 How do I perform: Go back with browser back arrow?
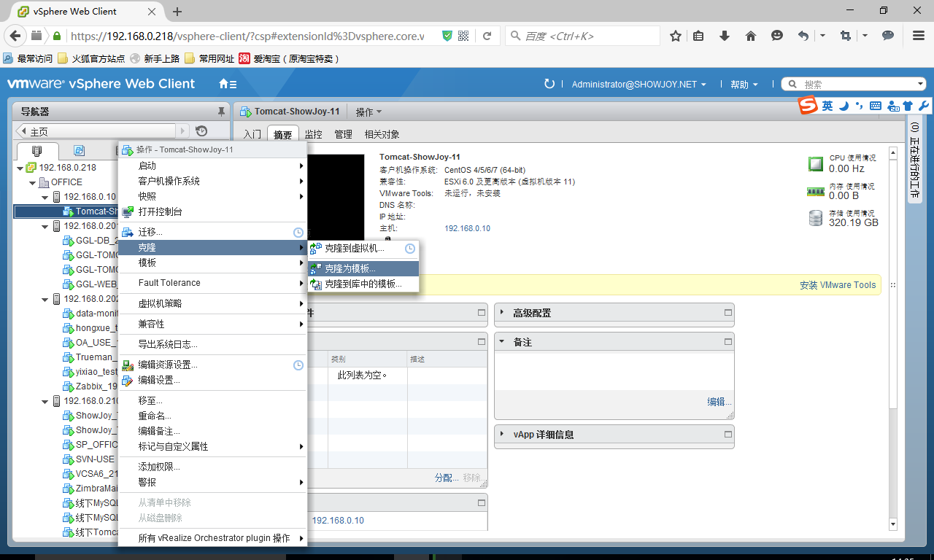click(x=14, y=36)
